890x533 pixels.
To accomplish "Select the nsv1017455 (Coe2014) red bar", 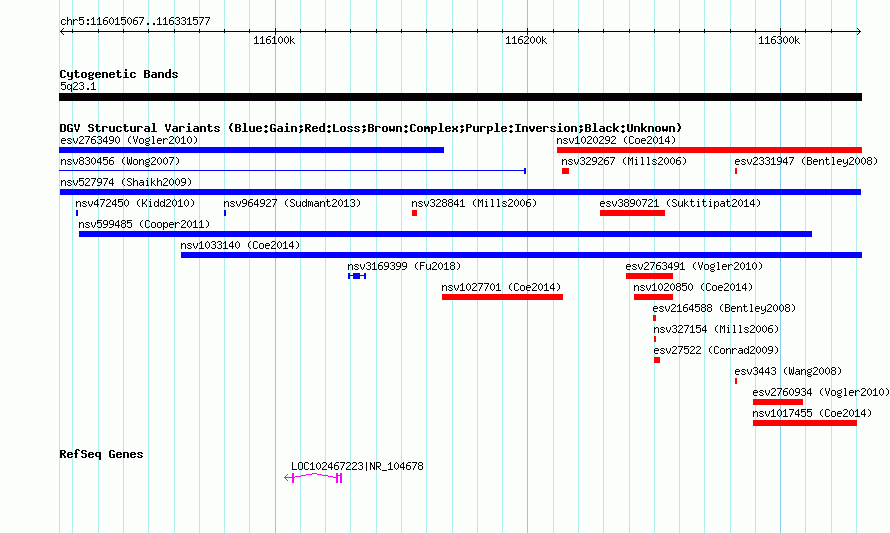I will click(805, 423).
